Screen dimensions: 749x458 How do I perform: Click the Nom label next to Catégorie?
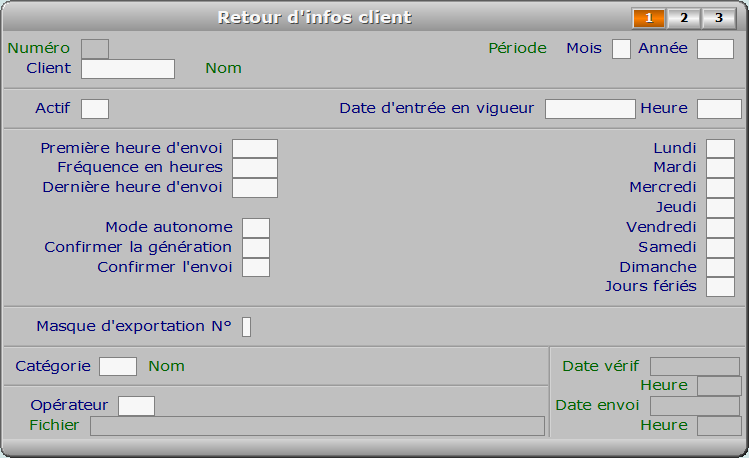[x=166, y=366]
